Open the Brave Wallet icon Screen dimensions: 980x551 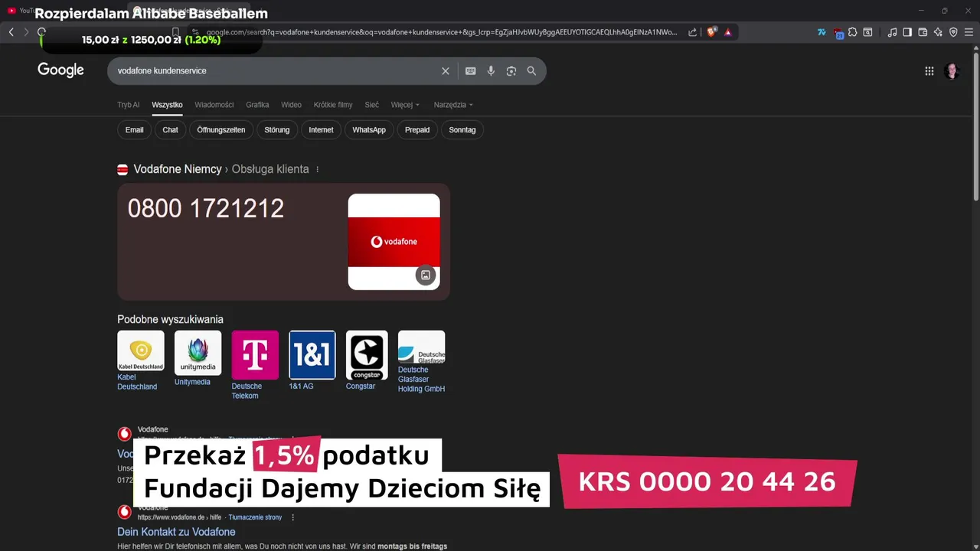[923, 32]
